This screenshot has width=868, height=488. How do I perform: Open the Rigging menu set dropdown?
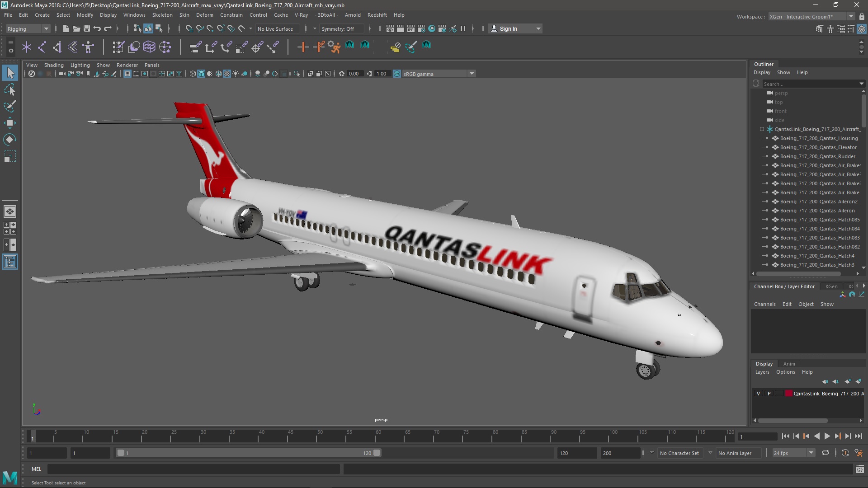point(28,28)
